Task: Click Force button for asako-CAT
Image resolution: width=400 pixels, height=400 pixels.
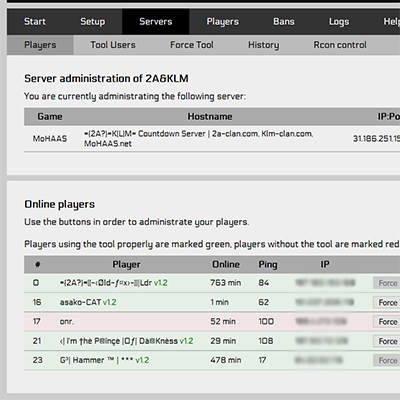Action: [387, 302]
